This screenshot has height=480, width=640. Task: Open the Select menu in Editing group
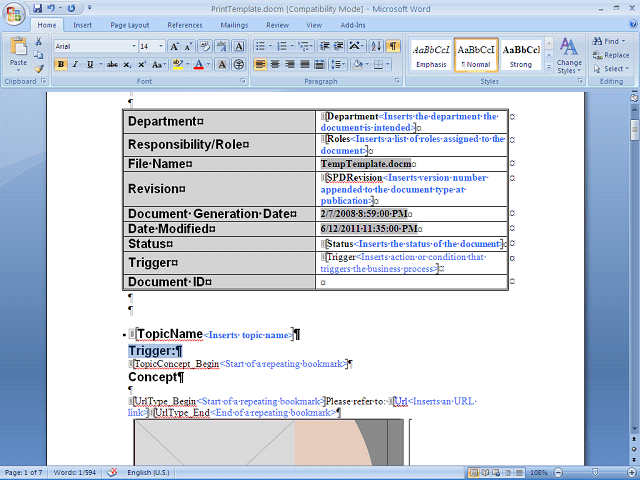[x=611, y=69]
